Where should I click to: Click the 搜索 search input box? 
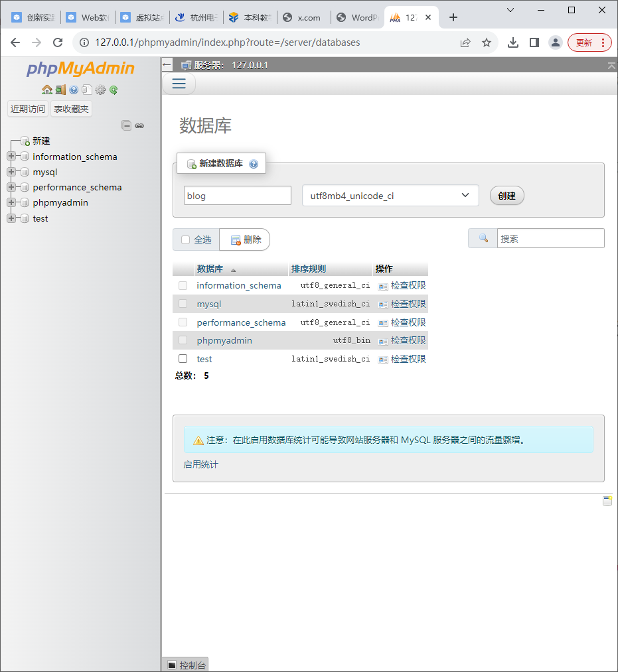click(x=551, y=238)
